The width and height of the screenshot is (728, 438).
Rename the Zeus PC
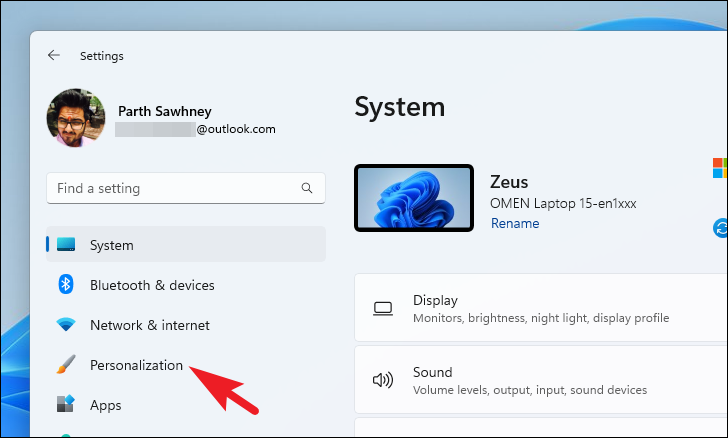(x=515, y=223)
